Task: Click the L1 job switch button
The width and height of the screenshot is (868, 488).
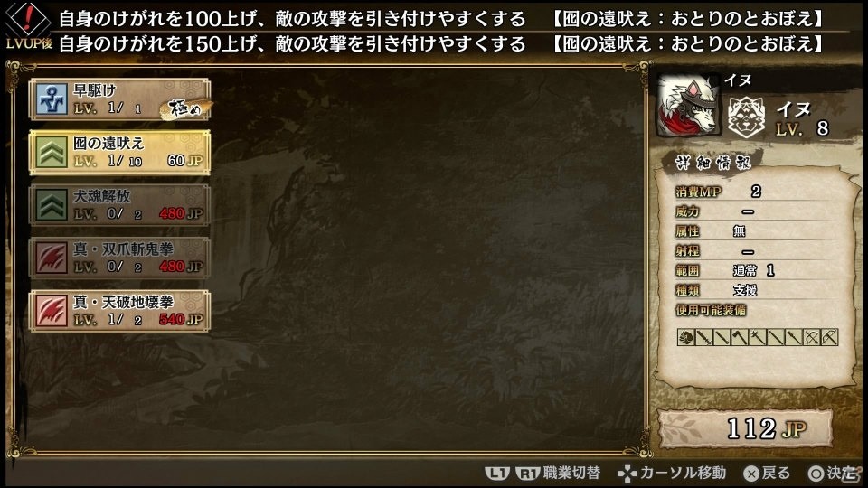Action: pyautogui.click(x=496, y=474)
